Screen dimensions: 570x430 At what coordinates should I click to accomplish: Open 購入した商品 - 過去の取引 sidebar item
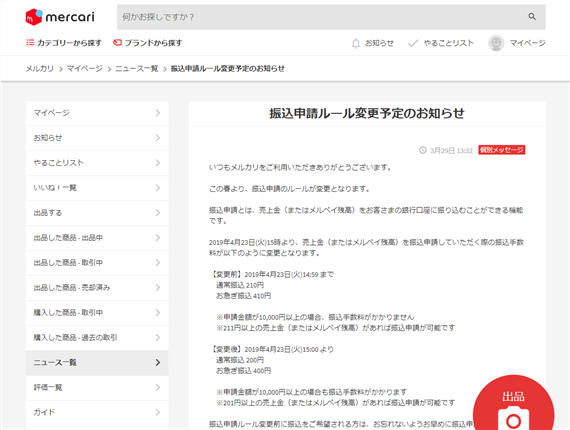coord(97,338)
